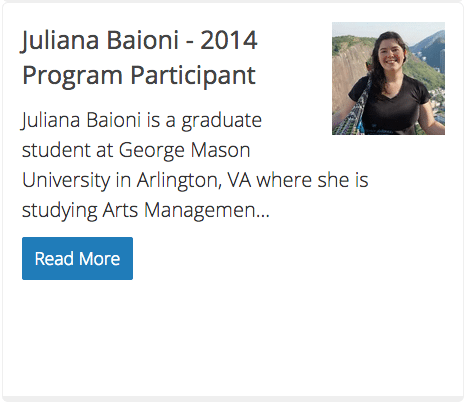Click the "Program Participant" heading line
467x407 pixels.
tap(139, 76)
